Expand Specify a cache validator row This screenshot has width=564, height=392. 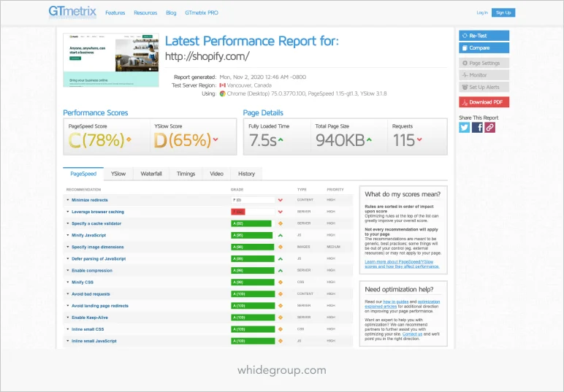[68, 223]
